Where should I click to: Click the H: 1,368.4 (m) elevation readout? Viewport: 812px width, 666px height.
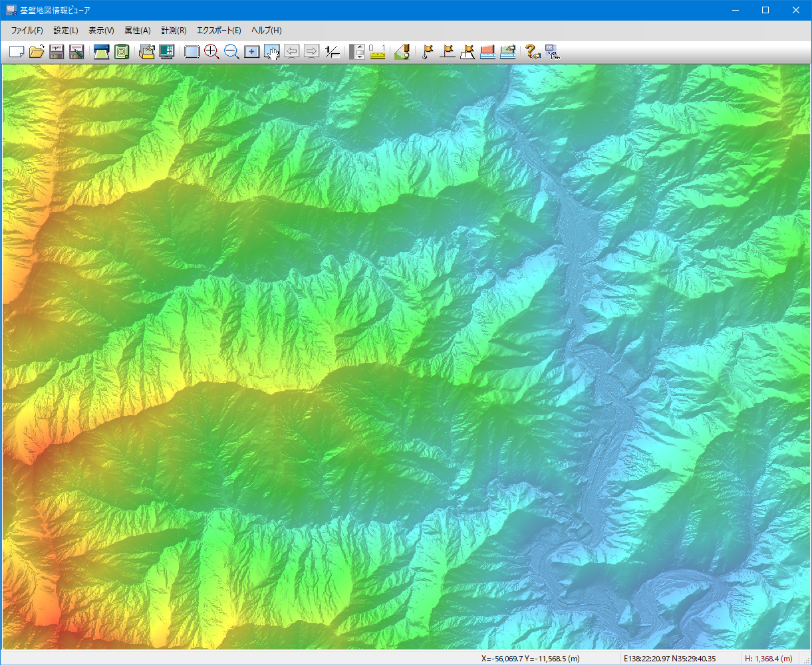[x=768, y=659]
